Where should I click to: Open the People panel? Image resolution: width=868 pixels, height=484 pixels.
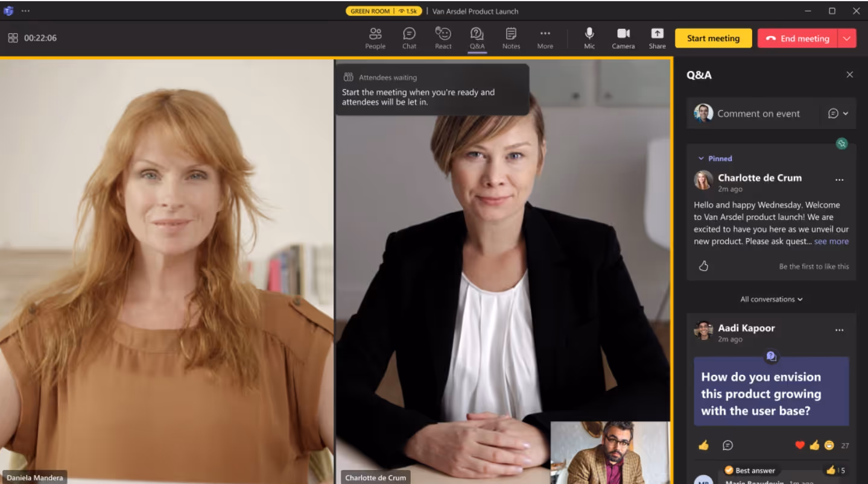[x=375, y=38]
